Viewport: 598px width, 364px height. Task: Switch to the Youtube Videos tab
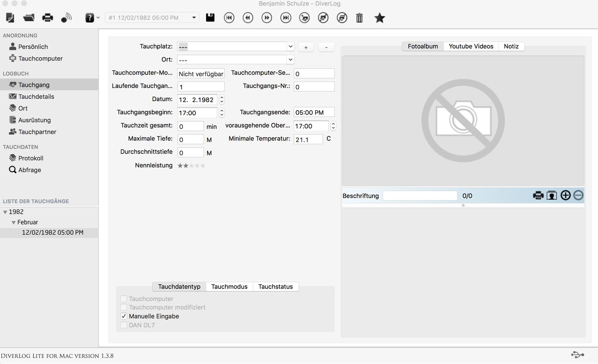click(471, 46)
